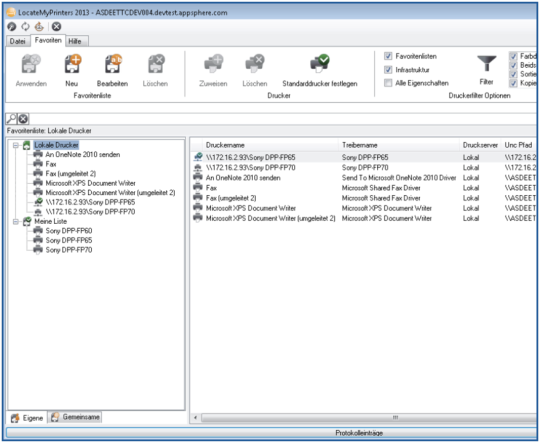The image size is (540, 443).
Task: Click printer icon beside Sony DPP-FP60 in tree
Action: point(38,230)
